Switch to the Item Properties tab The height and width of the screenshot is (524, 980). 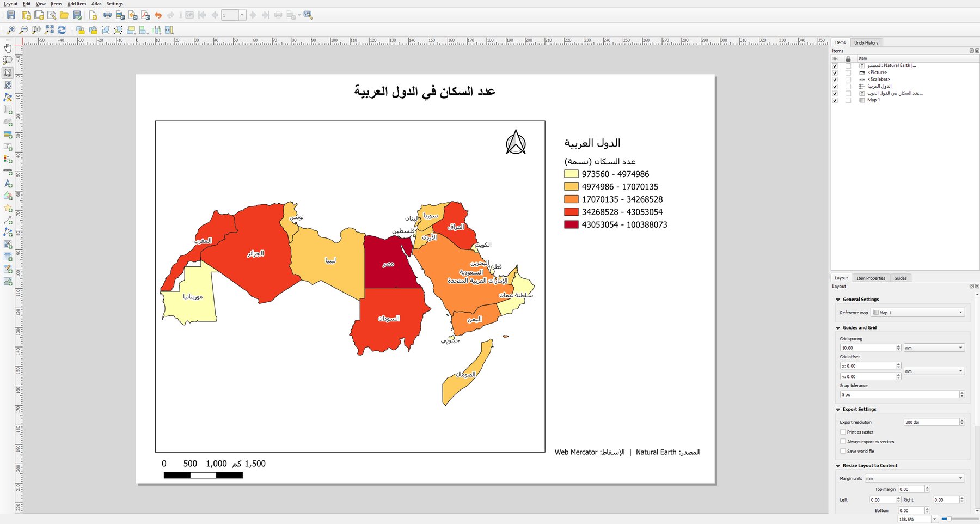[871, 278]
